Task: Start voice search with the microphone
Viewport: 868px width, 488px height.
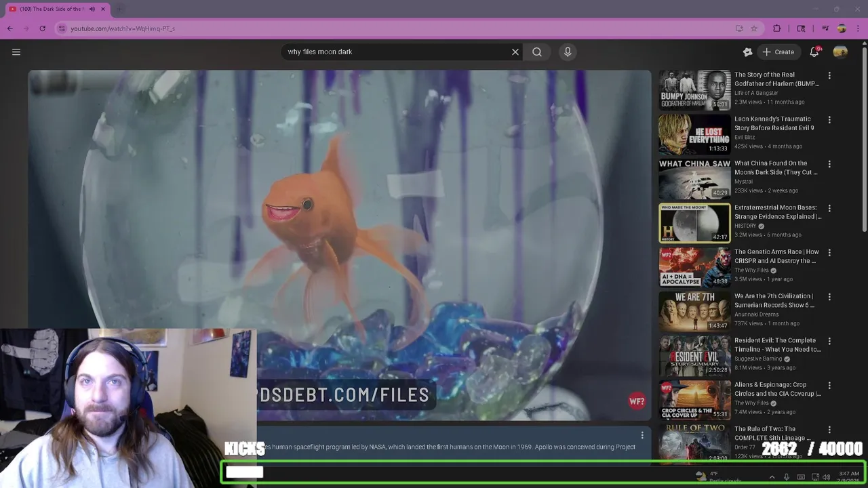Action: tap(568, 52)
